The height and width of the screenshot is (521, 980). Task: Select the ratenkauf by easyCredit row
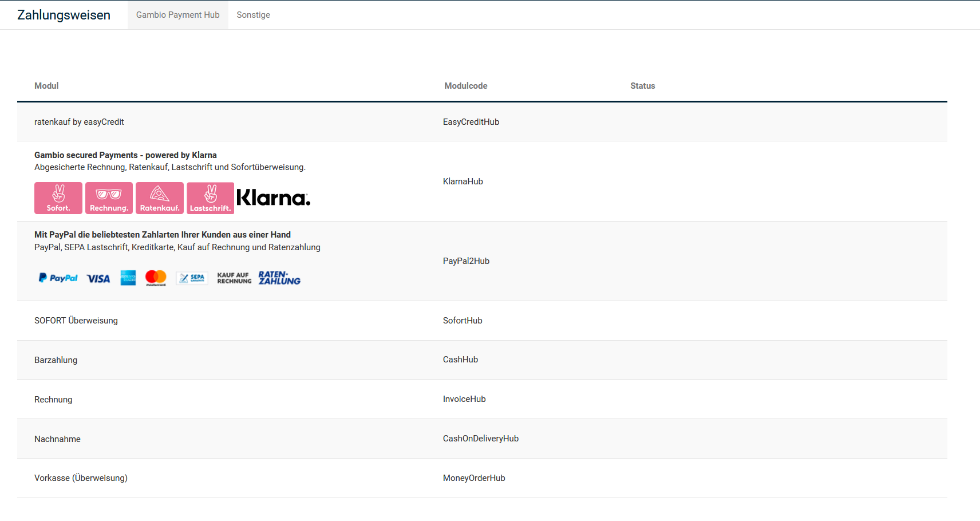[x=79, y=122]
